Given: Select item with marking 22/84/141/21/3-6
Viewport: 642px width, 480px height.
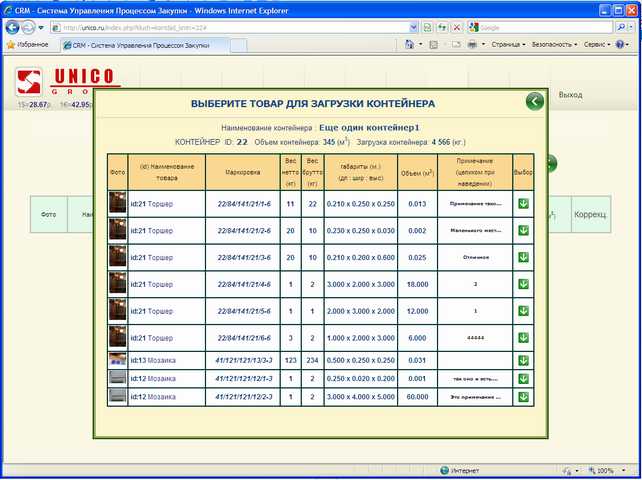Looking at the screenshot, I should pyautogui.click(x=523, y=257).
